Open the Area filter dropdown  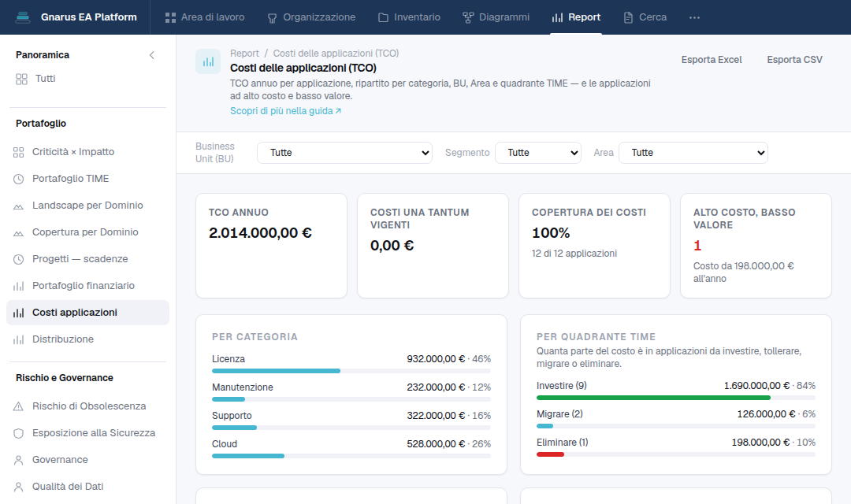(693, 153)
